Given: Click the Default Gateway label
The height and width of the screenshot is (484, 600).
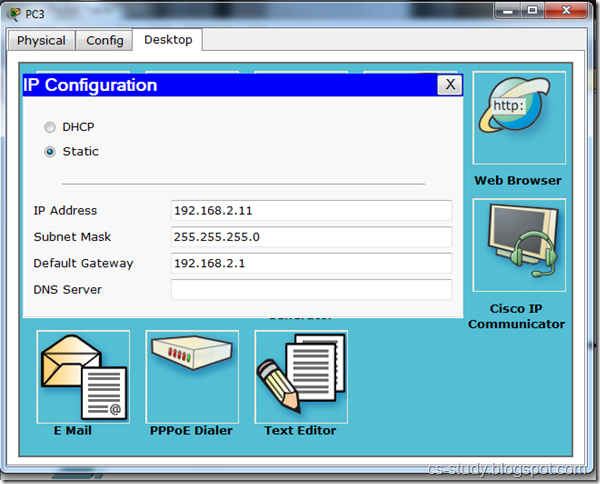Looking at the screenshot, I should [x=83, y=263].
